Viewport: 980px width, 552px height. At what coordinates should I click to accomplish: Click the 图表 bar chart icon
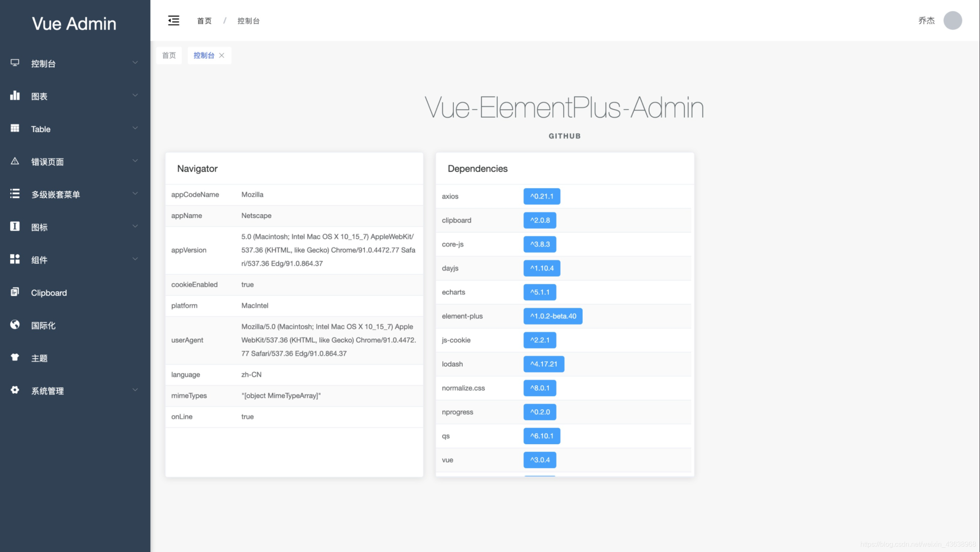15,95
